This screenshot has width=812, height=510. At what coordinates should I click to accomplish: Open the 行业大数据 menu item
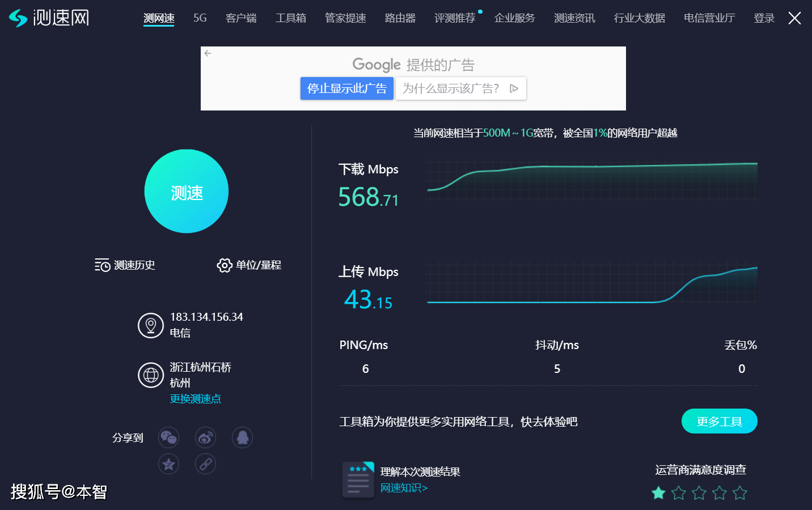pos(640,18)
